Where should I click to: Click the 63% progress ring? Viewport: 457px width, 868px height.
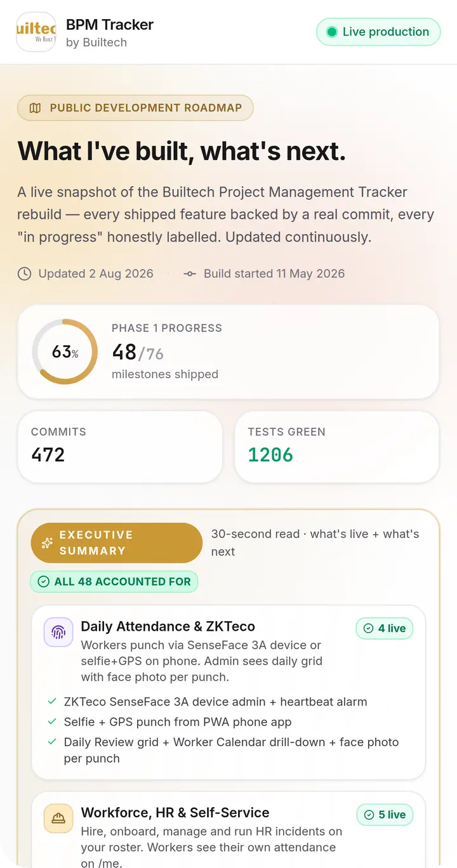point(65,352)
